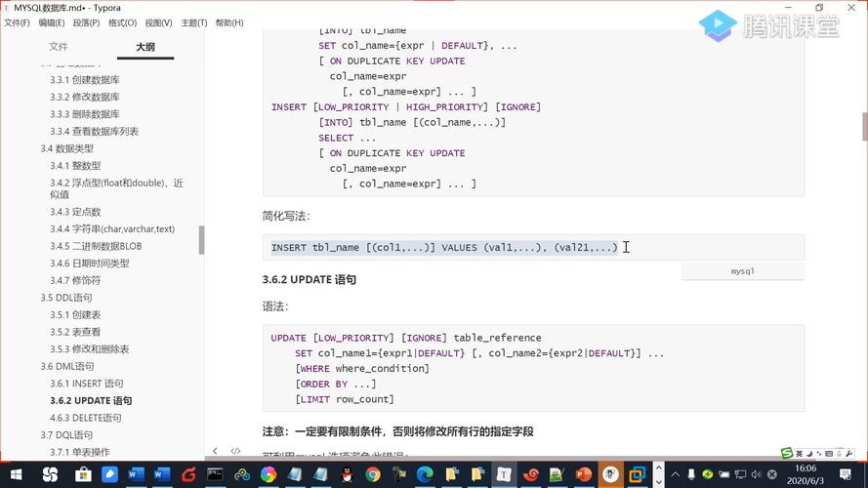Switch sidebar to 文件 tab
Viewport: 868px width, 488px height.
click(59, 47)
